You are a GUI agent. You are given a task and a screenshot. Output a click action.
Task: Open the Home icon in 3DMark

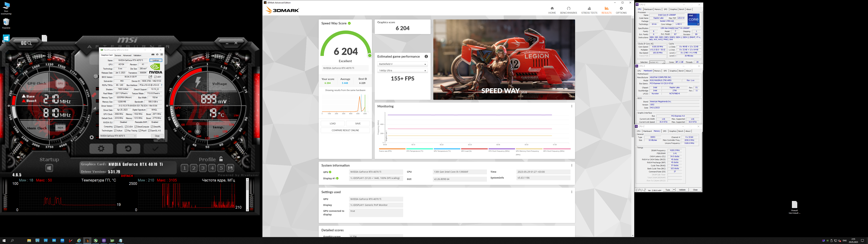coord(552,11)
